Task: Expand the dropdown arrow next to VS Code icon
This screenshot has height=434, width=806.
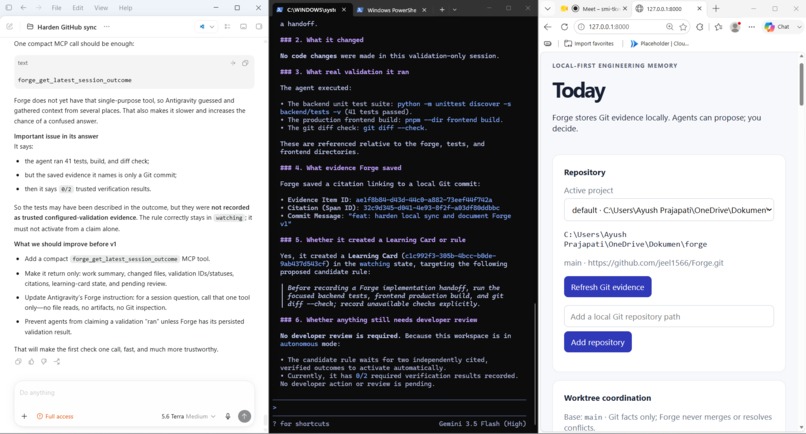Action: (212, 27)
